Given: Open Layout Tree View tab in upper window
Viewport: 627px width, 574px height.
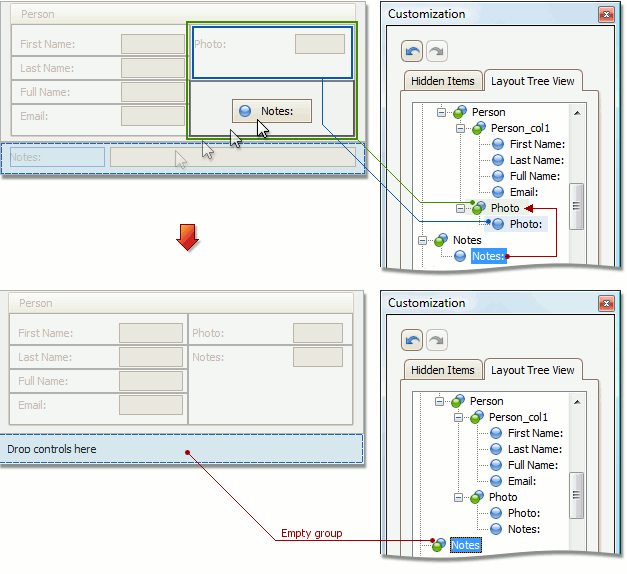Looking at the screenshot, I should [x=533, y=81].
